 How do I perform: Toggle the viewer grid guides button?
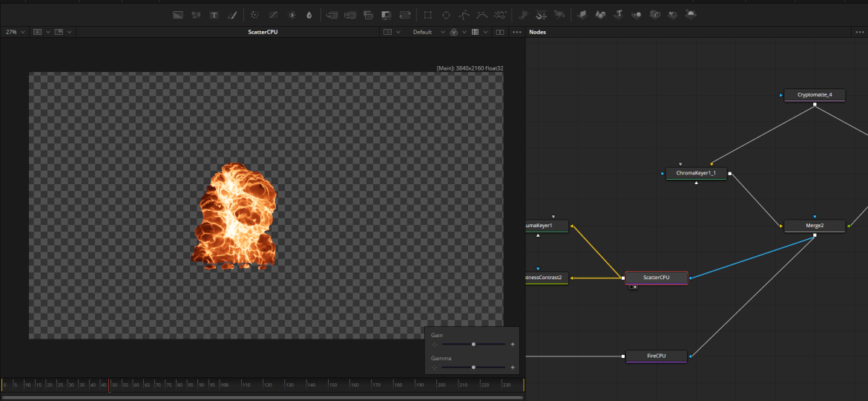click(476, 33)
